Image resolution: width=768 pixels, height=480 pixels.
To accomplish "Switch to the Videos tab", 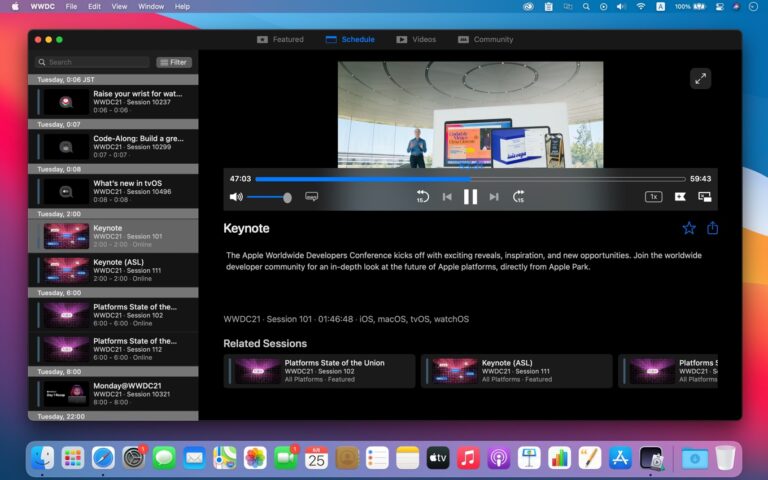I will (416, 39).
